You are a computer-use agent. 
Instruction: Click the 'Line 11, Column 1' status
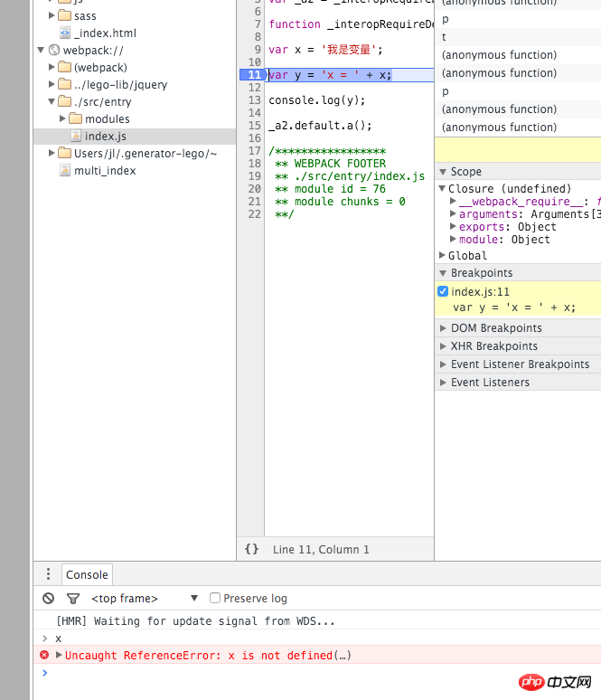click(x=321, y=550)
